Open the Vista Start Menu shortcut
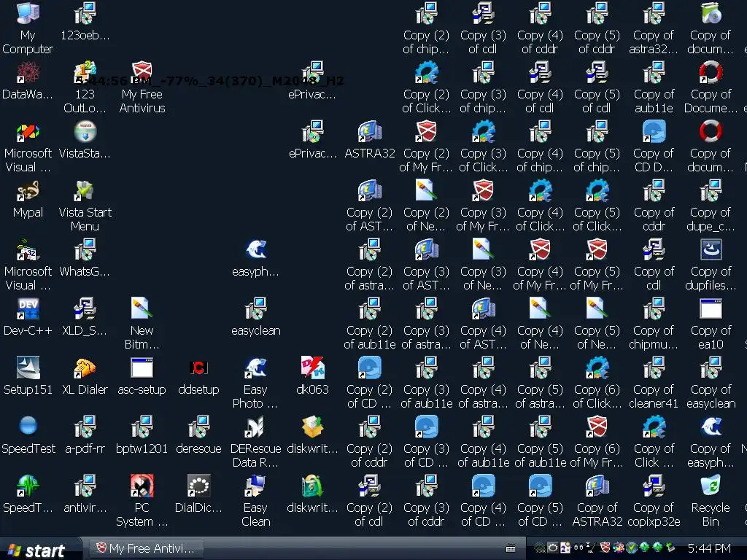 click(x=85, y=190)
